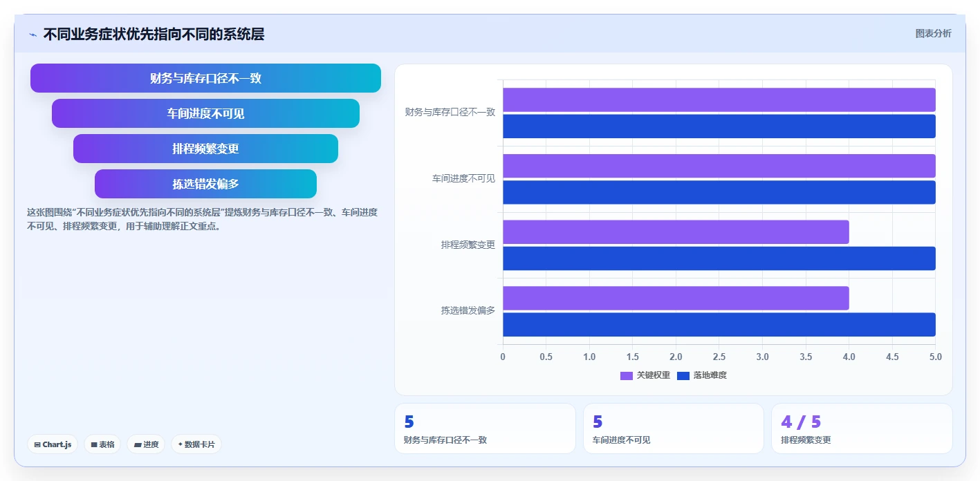Click the 进度 tag chip
Viewport: 980px width, 481px height.
point(146,444)
